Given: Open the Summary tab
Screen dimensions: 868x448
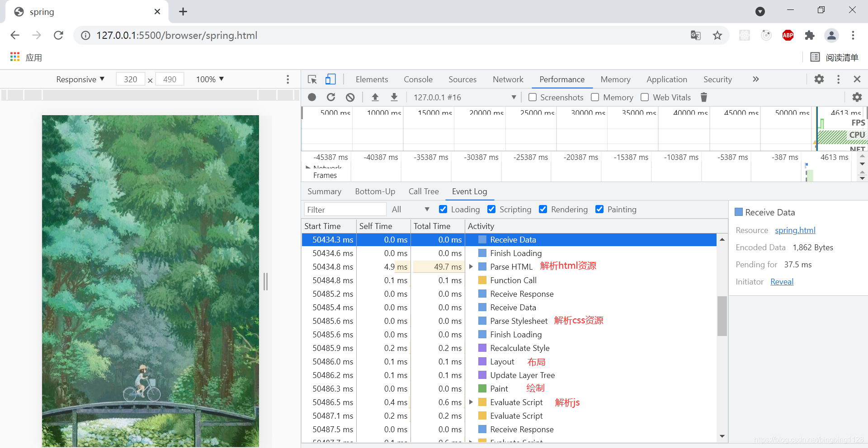Looking at the screenshot, I should coord(324,191).
